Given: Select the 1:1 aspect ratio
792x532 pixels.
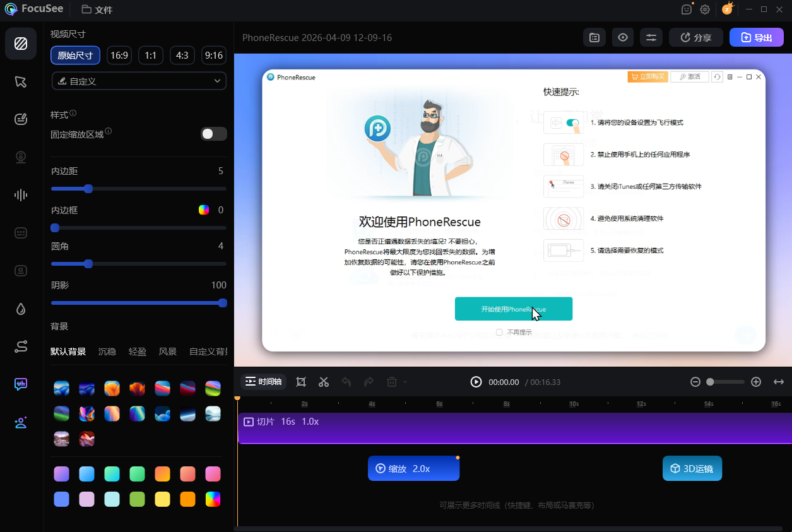Looking at the screenshot, I should pyautogui.click(x=151, y=56).
